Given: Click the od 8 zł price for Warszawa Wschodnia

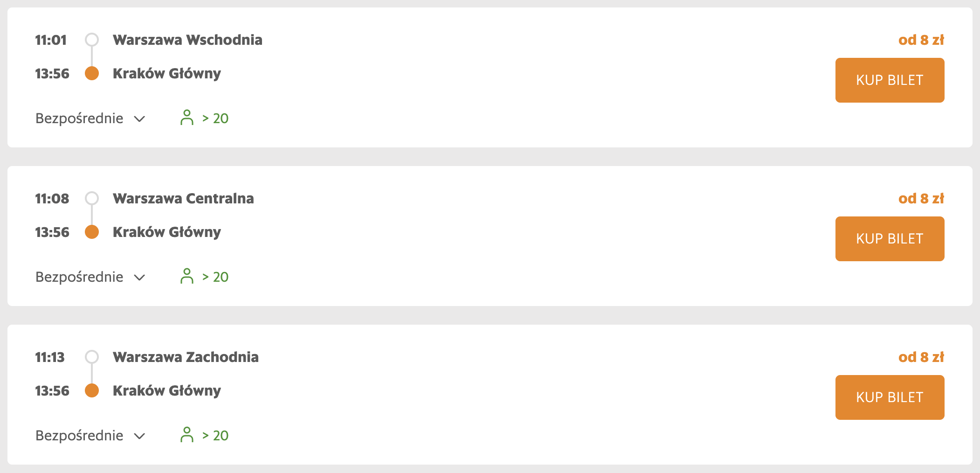Looking at the screenshot, I should point(921,40).
